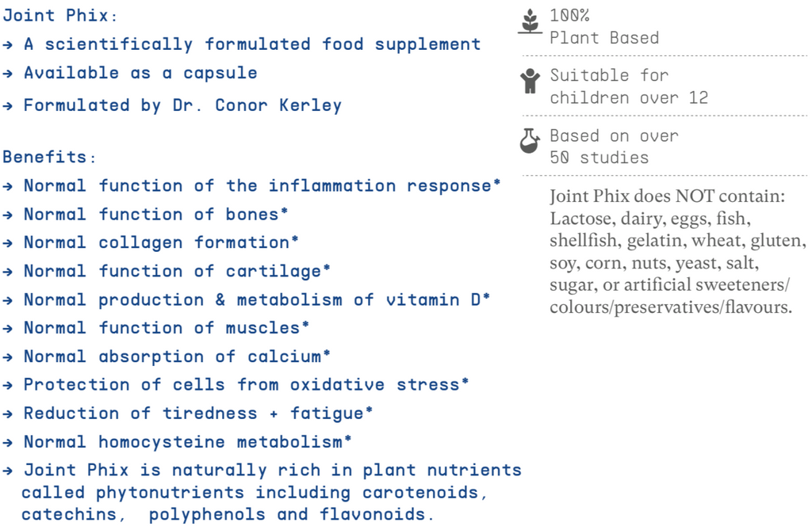The image size is (812, 530).
Task: Click the plant-based leaf icon
Action: pyautogui.click(x=530, y=22)
